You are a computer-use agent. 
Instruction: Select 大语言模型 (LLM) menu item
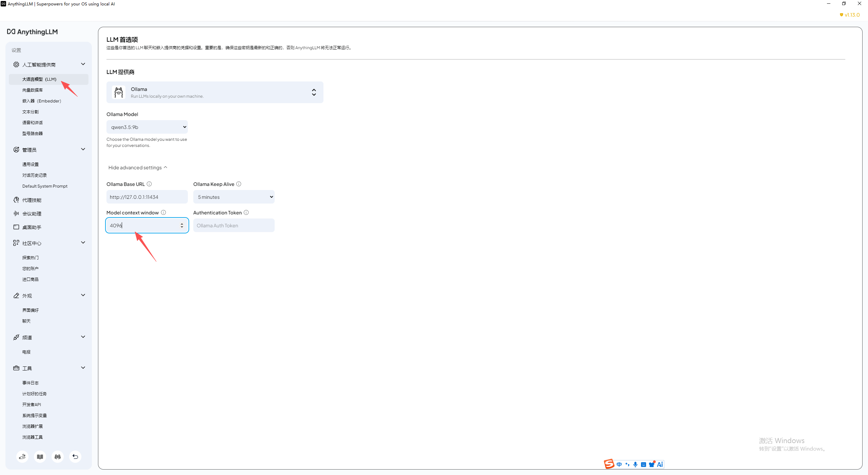point(49,79)
